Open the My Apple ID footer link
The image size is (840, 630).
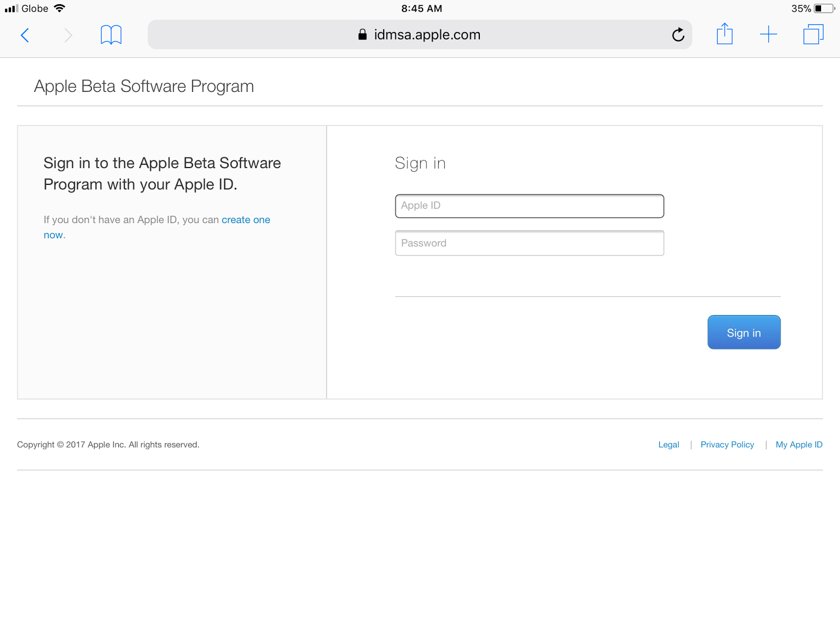pos(799,445)
